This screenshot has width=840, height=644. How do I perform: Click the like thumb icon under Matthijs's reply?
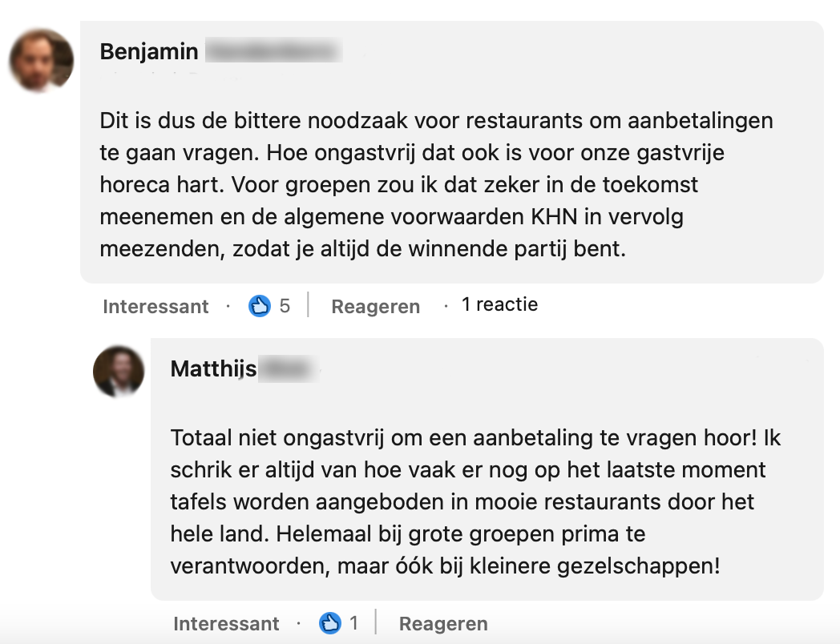(330, 622)
